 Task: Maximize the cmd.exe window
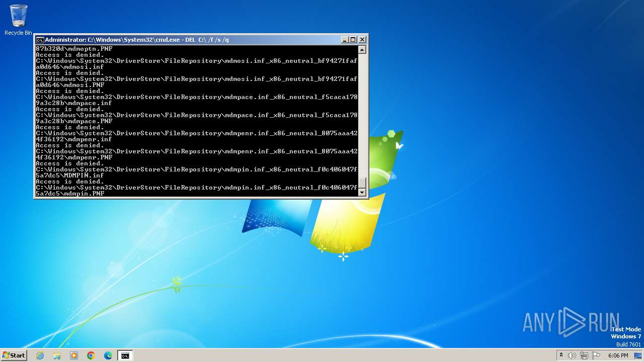coord(353,40)
